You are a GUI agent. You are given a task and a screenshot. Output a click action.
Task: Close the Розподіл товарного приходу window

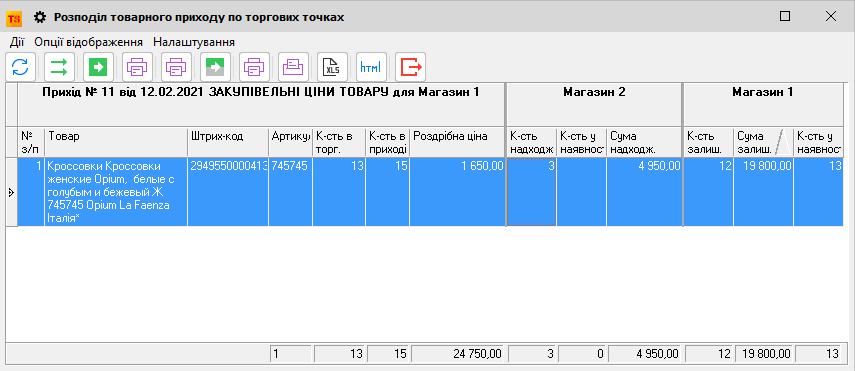pos(831,16)
